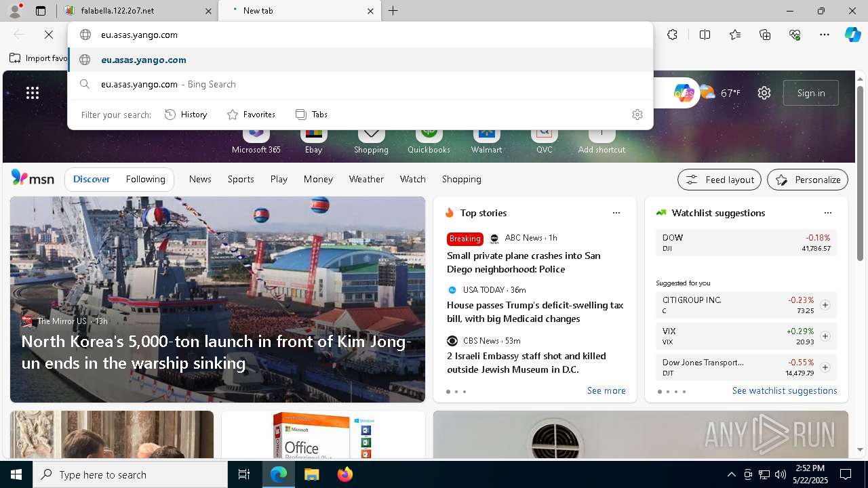This screenshot has height=488, width=868.
Task: Select the Discover feed tab
Action: [92, 179]
